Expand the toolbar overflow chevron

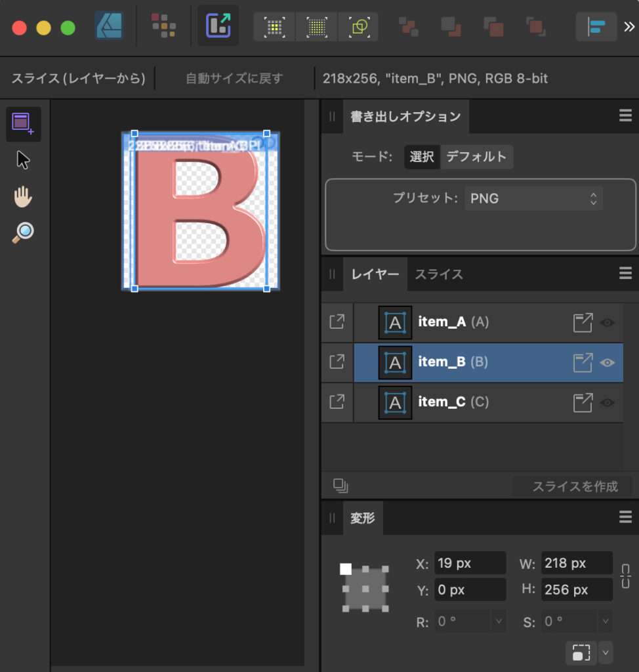point(629,27)
